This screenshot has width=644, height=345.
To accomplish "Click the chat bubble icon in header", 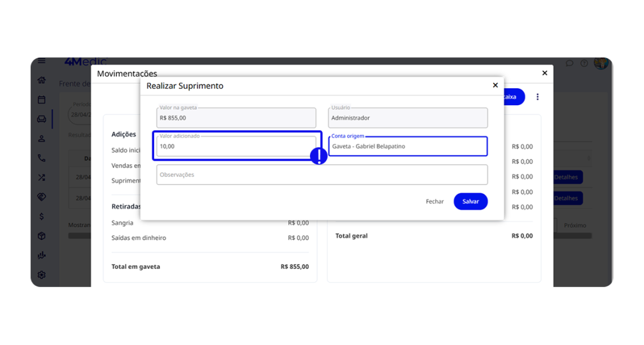I will pyautogui.click(x=569, y=63).
